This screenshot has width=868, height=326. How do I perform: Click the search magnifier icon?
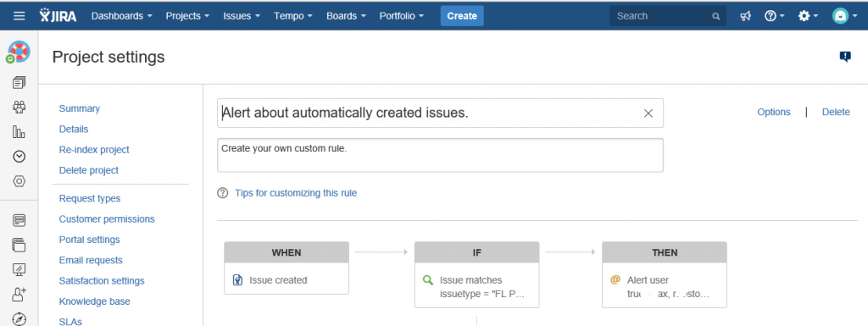(x=715, y=17)
